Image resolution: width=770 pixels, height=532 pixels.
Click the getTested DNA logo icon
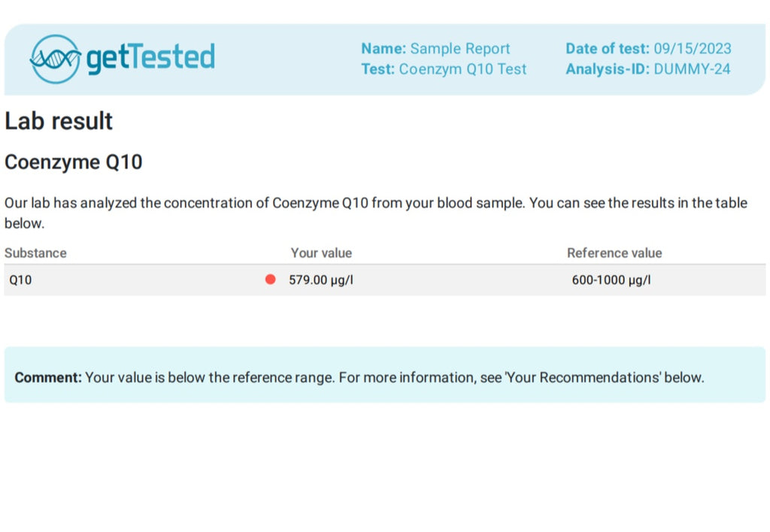click(55, 59)
